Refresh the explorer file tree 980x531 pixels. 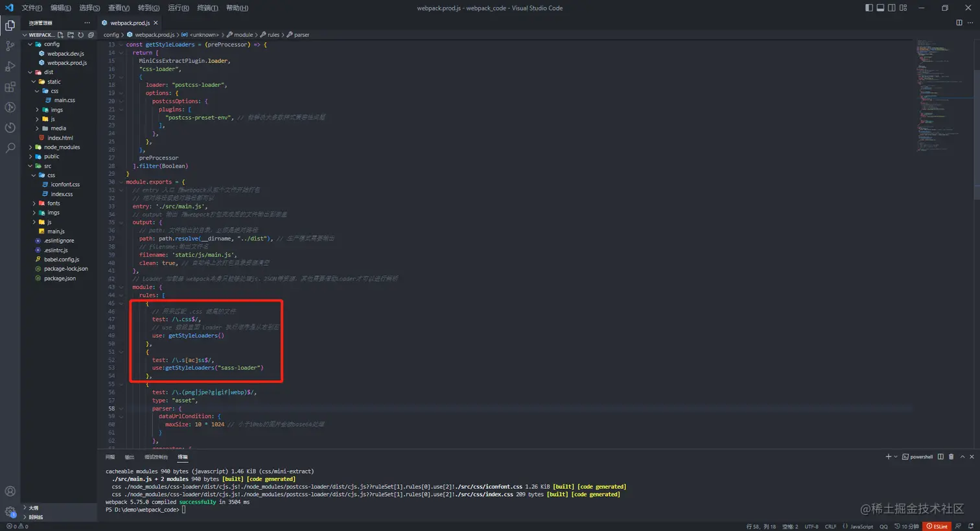coord(81,35)
